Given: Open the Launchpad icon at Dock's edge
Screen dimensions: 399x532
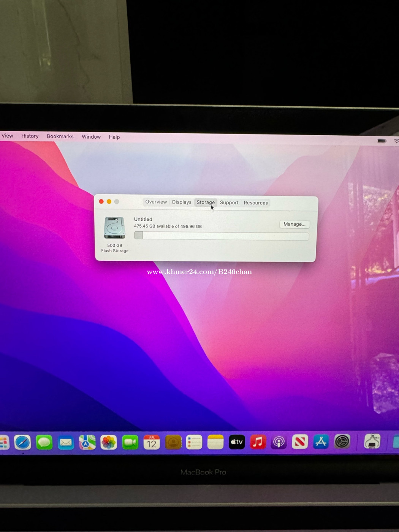Looking at the screenshot, I should click(x=4, y=443).
